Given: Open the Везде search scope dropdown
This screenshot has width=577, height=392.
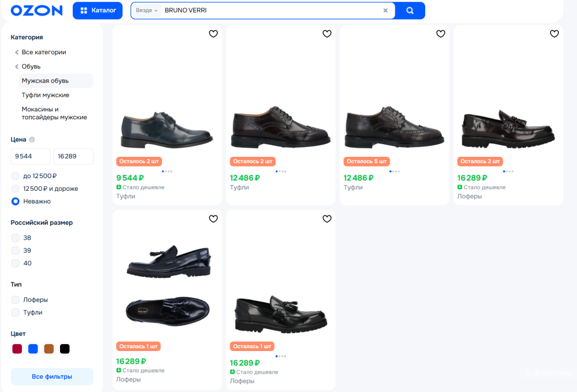Looking at the screenshot, I should point(147,10).
